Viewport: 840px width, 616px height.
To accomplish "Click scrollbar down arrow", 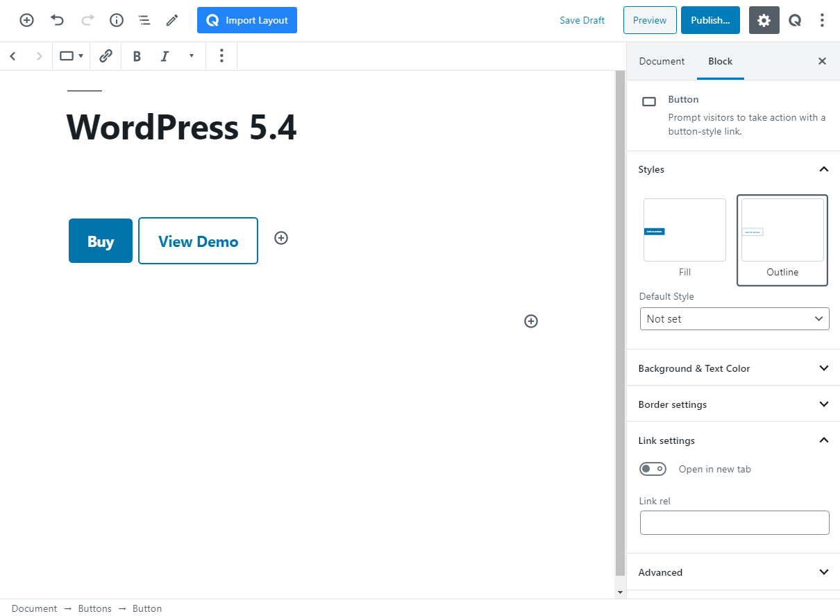I will point(620,593).
